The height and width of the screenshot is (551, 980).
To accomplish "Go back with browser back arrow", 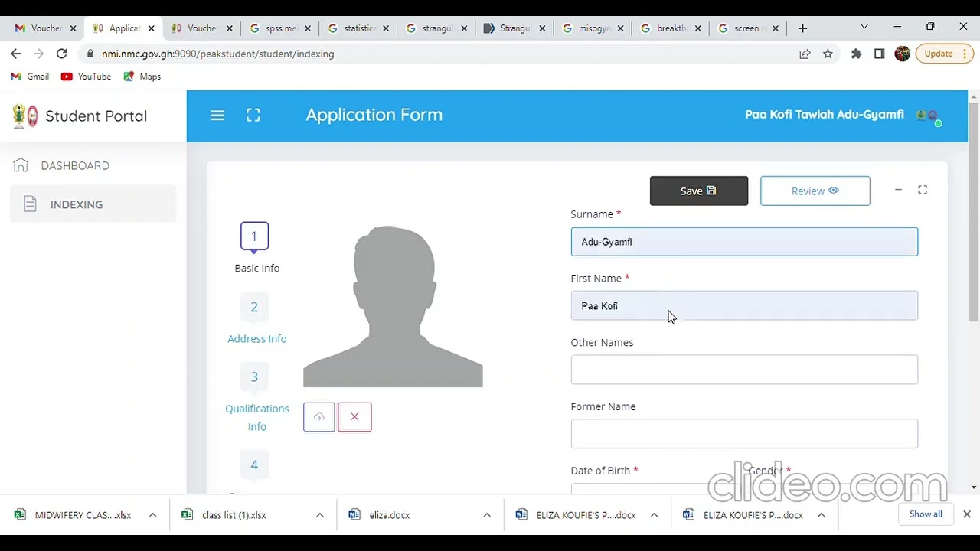I will click(16, 54).
